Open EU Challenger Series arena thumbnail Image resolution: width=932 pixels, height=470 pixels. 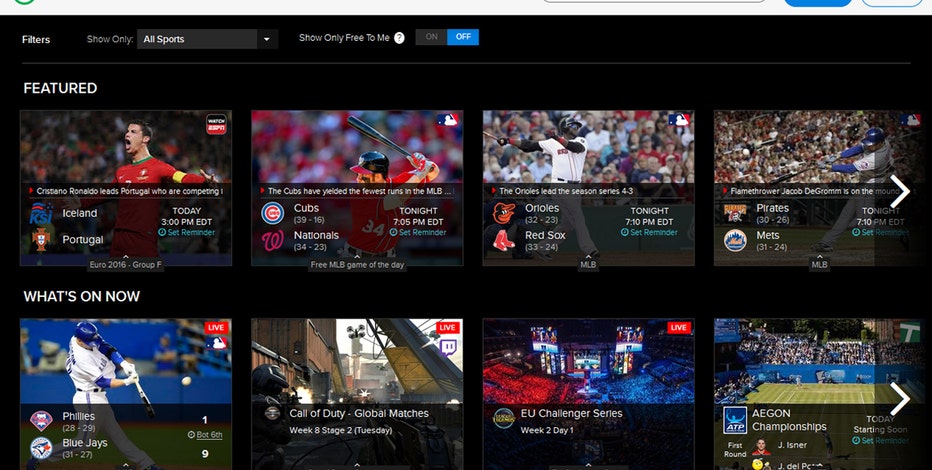click(x=588, y=361)
